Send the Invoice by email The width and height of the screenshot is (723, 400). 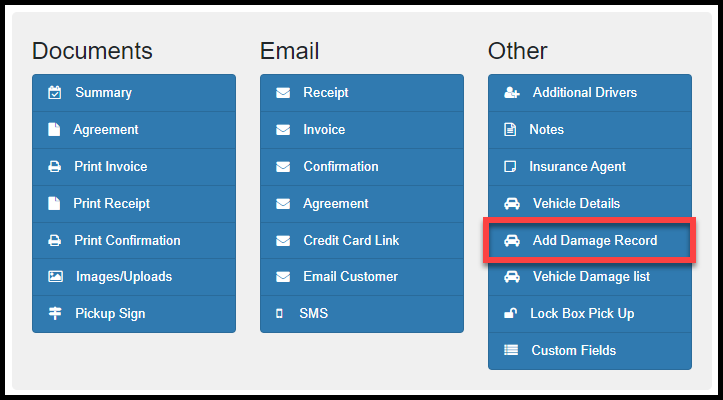[362, 130]
